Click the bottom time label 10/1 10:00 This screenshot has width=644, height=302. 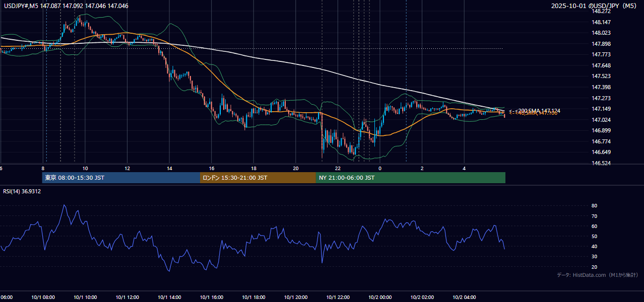click(x=85, y=297)
